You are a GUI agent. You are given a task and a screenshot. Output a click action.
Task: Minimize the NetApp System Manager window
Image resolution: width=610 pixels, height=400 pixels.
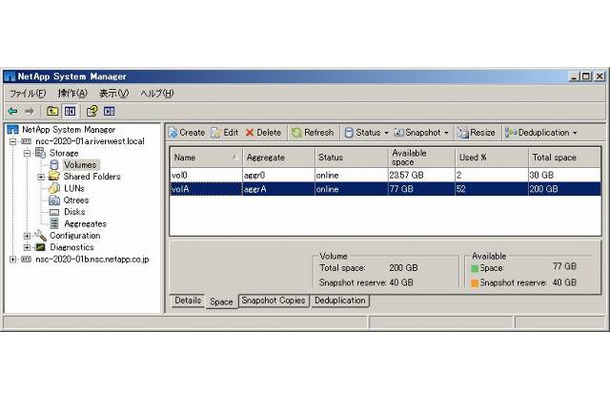(x=574, y=77)
